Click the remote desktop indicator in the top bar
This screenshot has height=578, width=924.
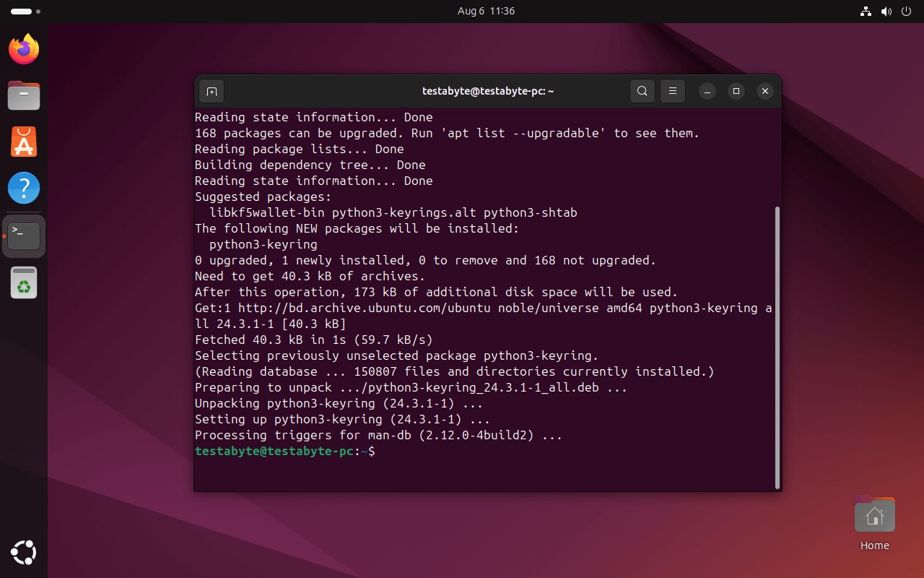pos(866,11)
